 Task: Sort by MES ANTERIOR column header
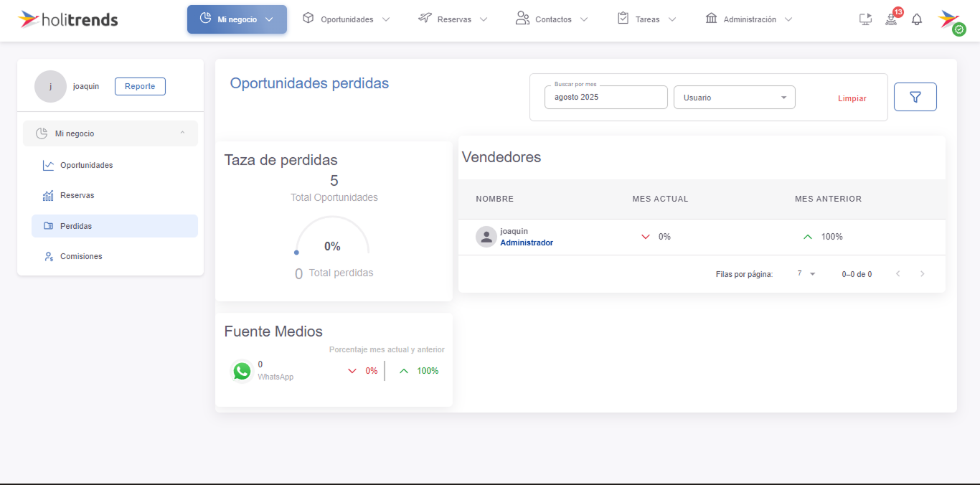click(x=828, y=199)
